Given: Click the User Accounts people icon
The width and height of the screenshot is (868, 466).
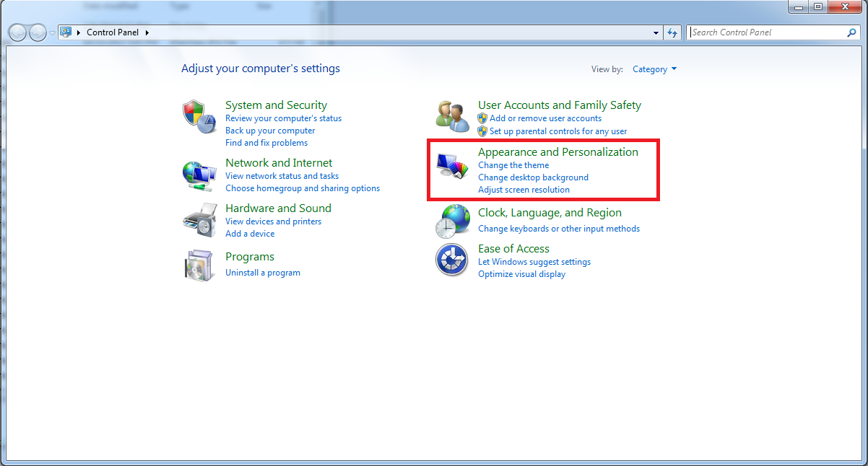Looking at the screenshot, I should tap(453, 116).
